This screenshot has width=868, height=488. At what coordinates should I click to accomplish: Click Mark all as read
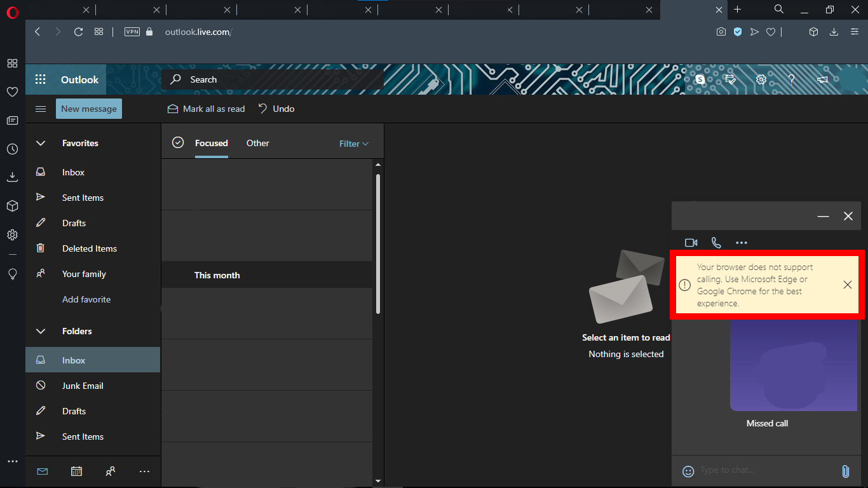coord(206,109)
